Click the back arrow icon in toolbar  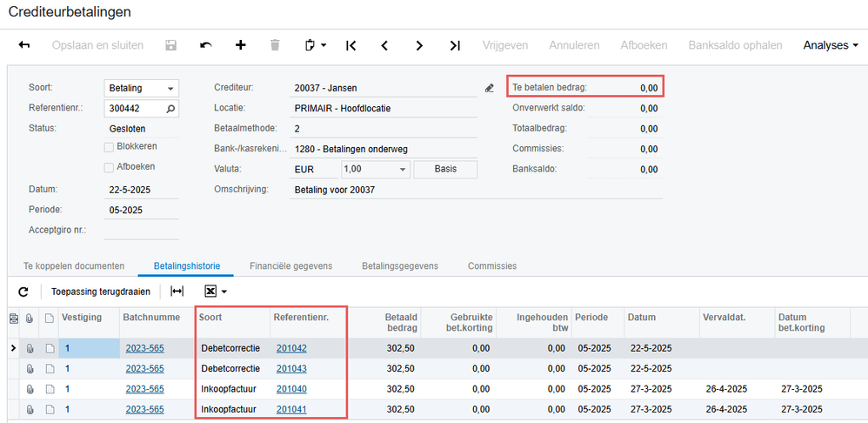tap(24, 45)
